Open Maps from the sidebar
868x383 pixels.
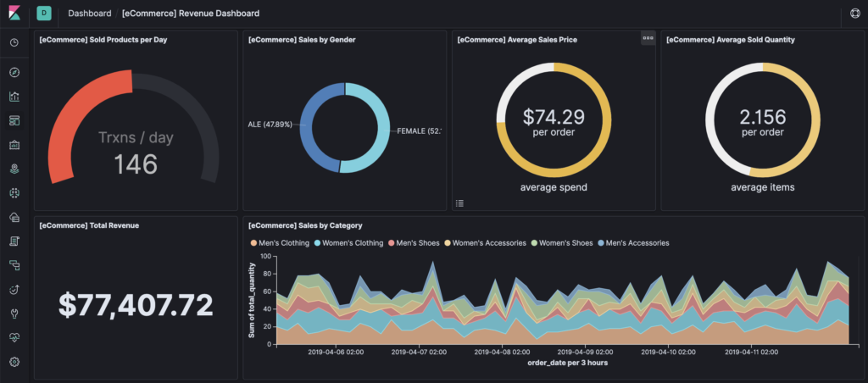click(x=14, y=169)
